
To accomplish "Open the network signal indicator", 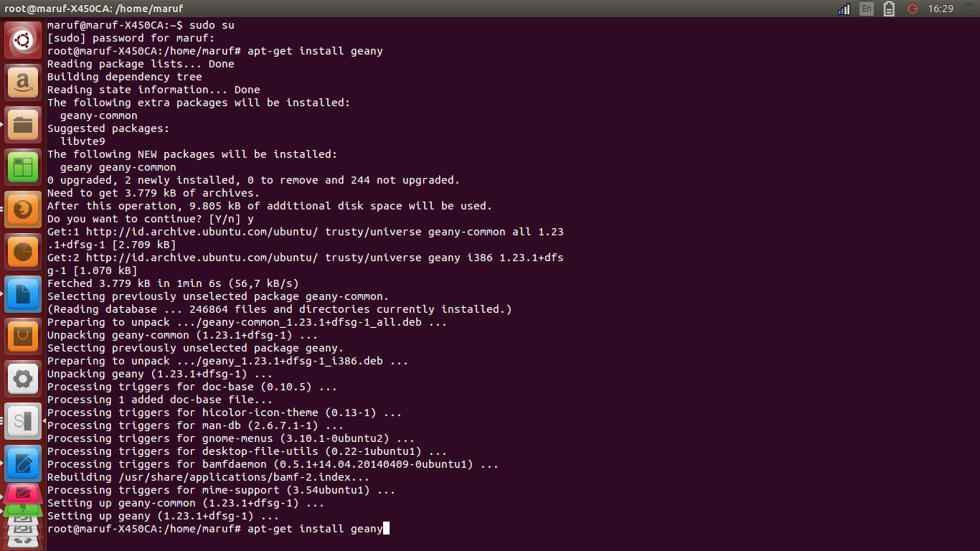I will pos(844,9).
